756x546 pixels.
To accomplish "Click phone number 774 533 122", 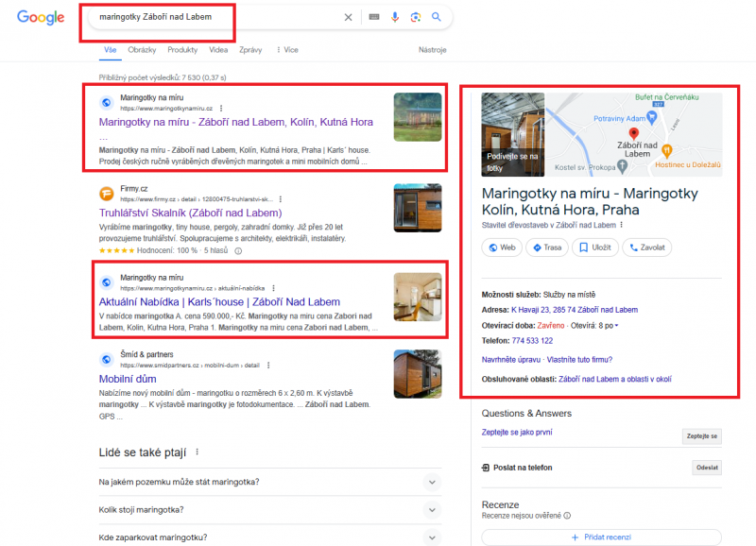I will click(x=532, y=341).
